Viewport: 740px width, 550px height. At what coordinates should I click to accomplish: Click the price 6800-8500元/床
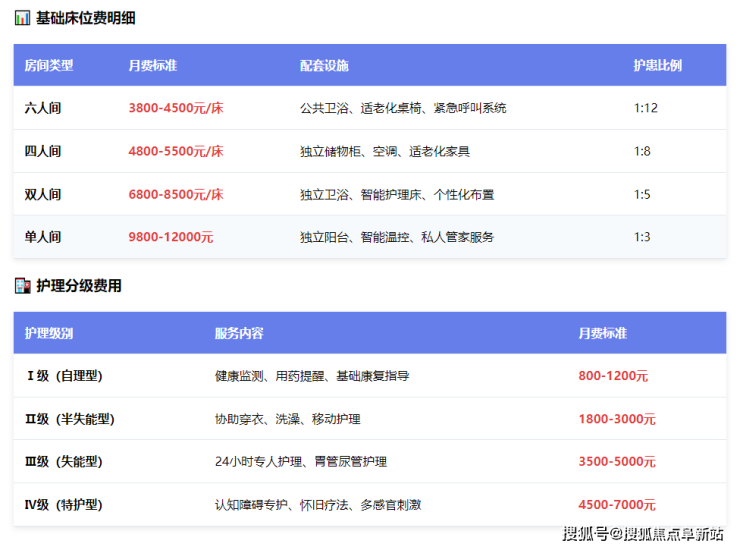176,194
